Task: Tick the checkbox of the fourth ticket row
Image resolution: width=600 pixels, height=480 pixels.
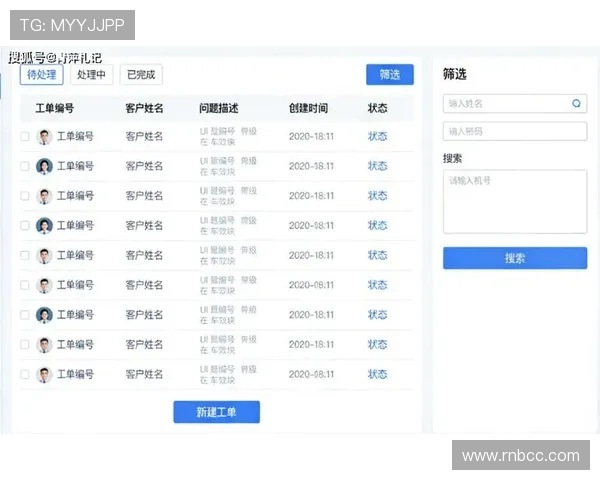Action: click(25, 225)
